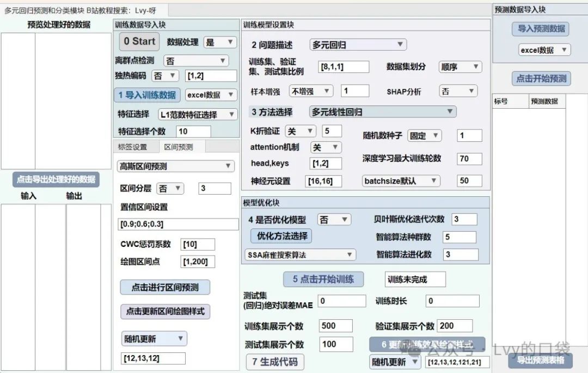This screenshot has width=588, height=373.
Task: Click the 1 导入训练数据 button
Action: point(147,95)
